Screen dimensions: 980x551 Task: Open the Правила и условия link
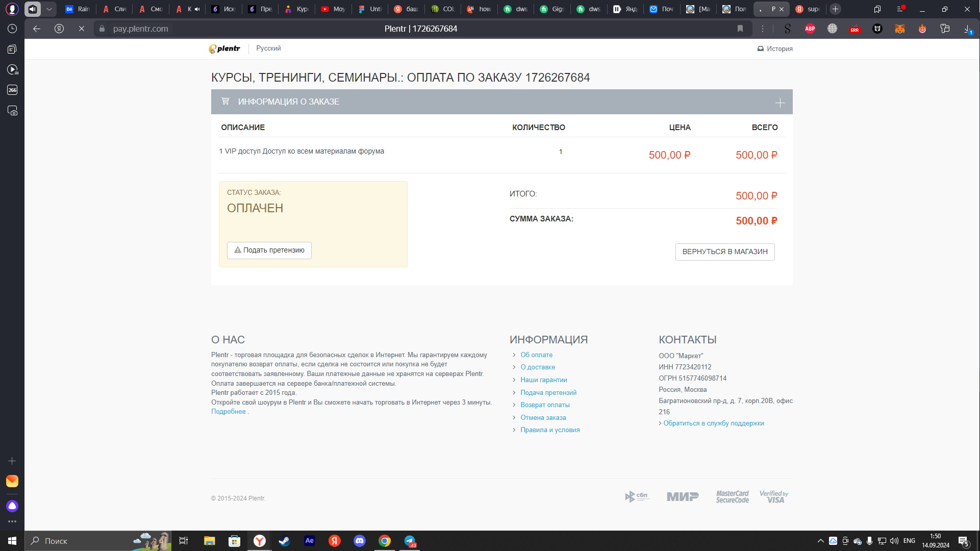tap(550, 430)
